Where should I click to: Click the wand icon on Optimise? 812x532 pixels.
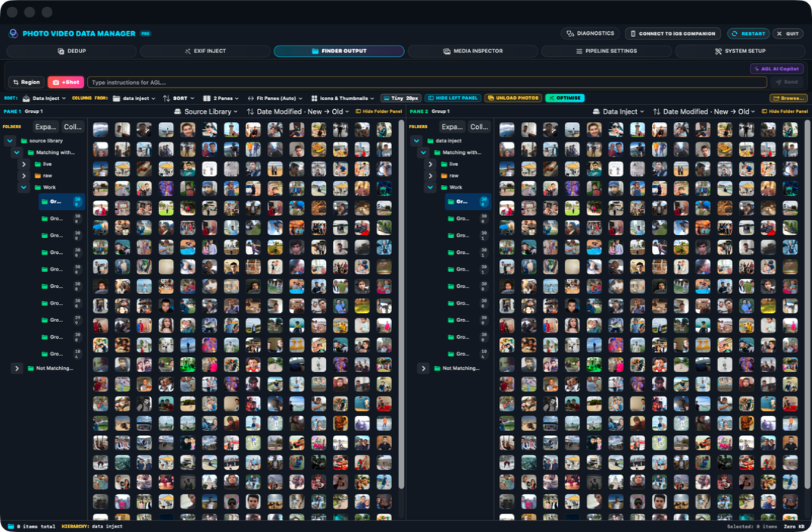(551, 98)
